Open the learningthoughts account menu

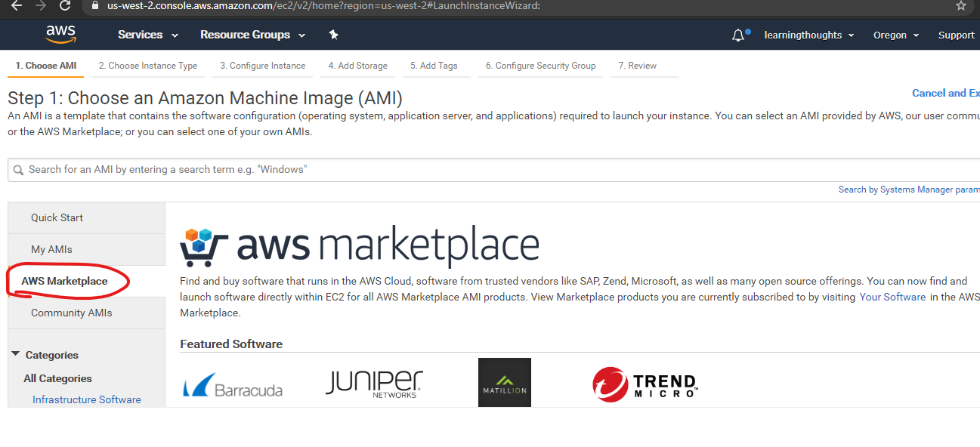pyautogui.click(x=809, y=35)
